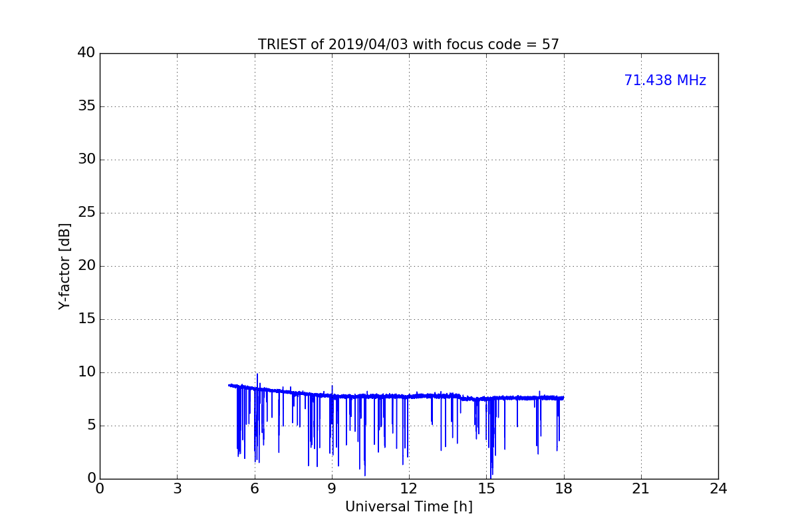Click y-axis tick value 5

click(91, 426)
